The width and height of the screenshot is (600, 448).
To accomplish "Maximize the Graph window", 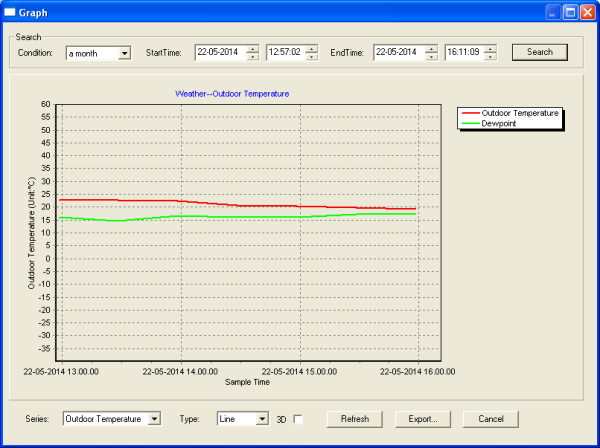I will tap(570, 13).
